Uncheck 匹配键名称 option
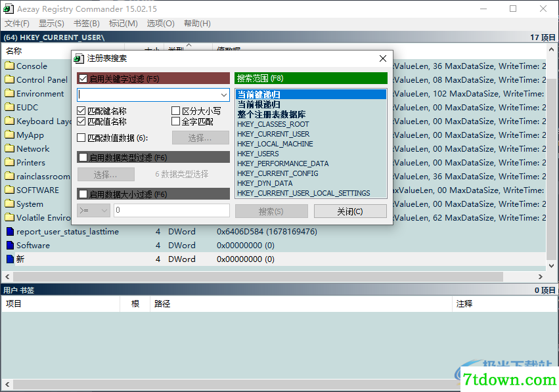The width and height of the screenshot is (559, 392). pos(81,111)
